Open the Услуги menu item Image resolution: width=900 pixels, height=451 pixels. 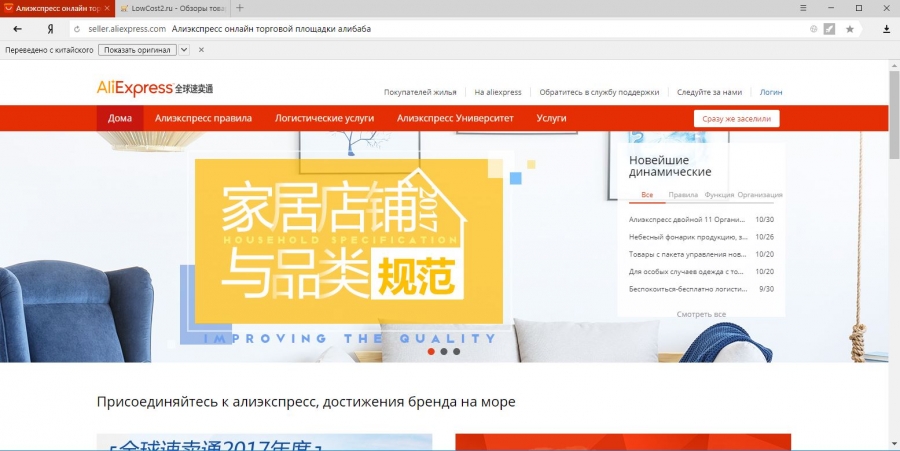coord(551,118)
